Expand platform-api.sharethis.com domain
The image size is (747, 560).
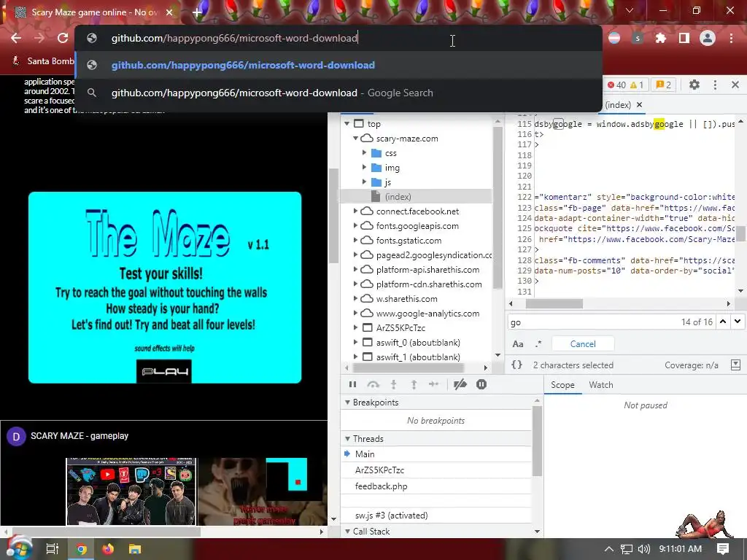(x=355, y=270)
